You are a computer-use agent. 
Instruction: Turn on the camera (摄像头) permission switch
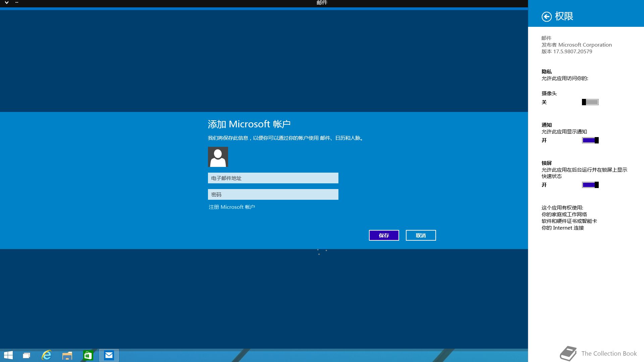(x=590, y=102)
